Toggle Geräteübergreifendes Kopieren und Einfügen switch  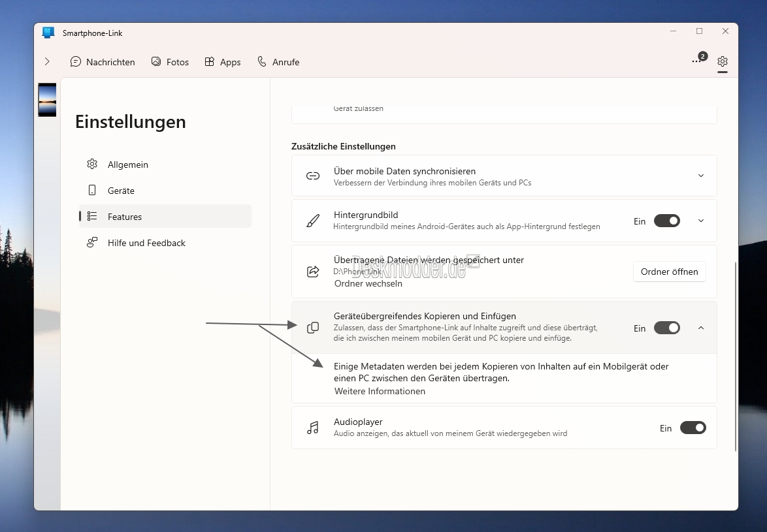(667, 328)
